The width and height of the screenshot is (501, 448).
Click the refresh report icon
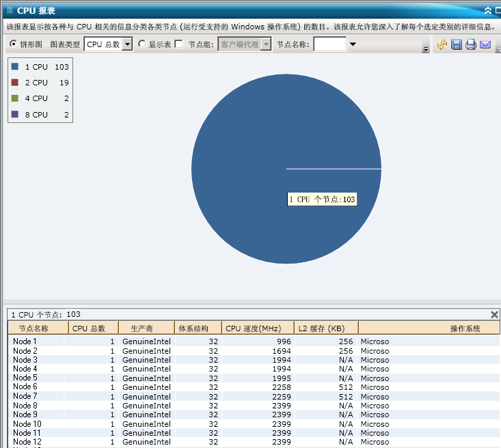(x=442, y=45)
